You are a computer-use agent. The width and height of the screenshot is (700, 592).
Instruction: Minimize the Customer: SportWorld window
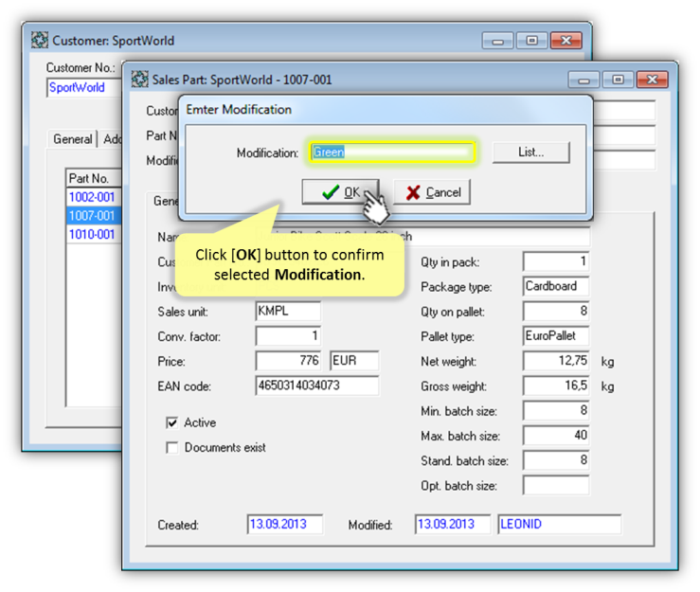click(498, 41)
